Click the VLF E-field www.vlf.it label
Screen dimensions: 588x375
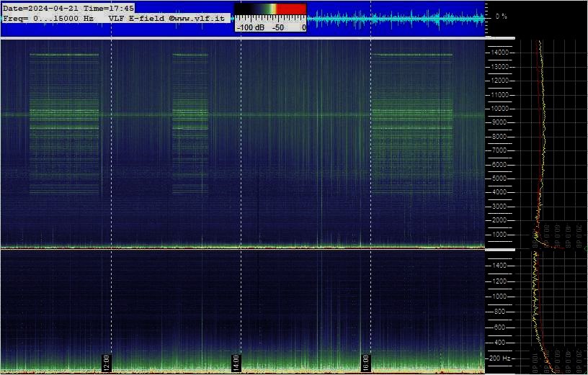point(166,18)
